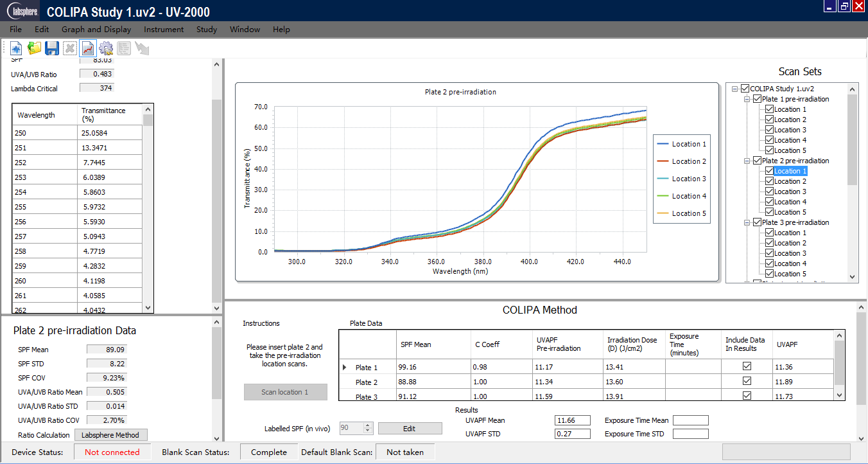Click the red line graph toolbar icon
The image size is (868, 464).
click(88, 48)
